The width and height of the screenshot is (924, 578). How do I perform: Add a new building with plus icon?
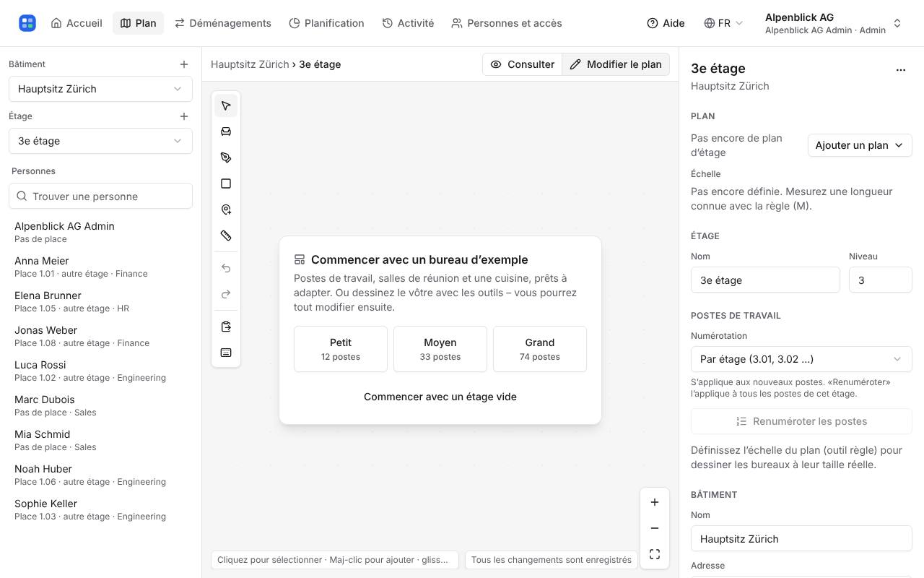coord(184,64)
